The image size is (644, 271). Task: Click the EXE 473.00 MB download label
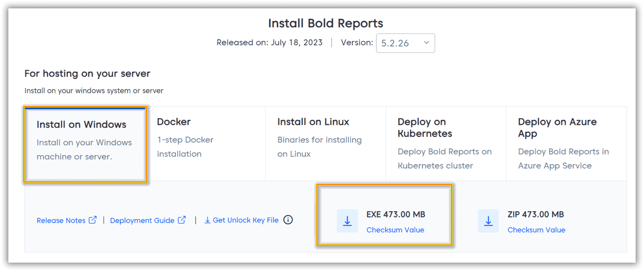point(396,215)
